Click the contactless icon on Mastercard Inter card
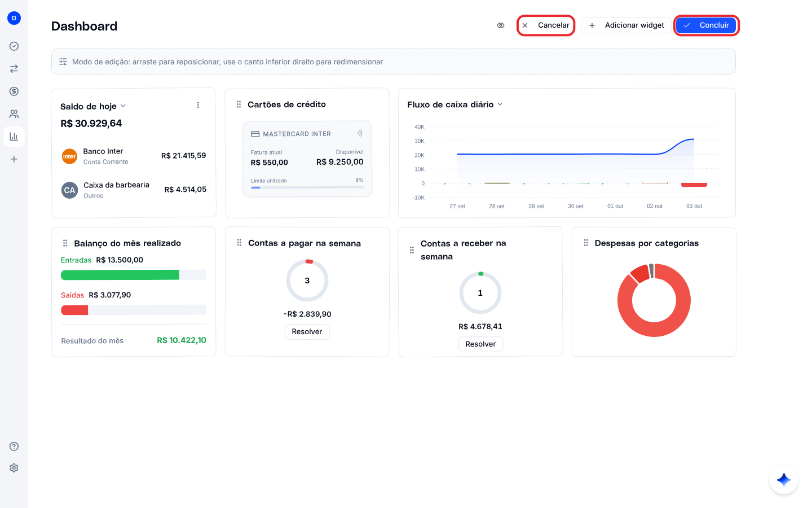 359,133
